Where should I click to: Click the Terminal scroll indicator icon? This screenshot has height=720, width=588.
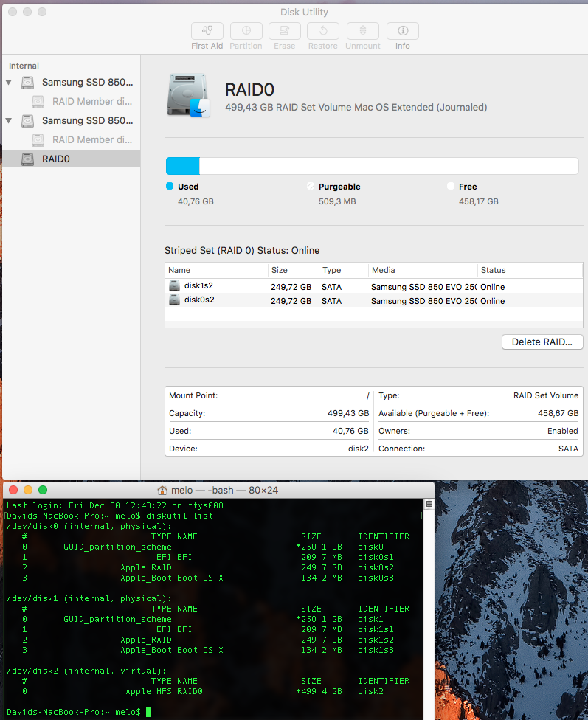coord(429,504)
